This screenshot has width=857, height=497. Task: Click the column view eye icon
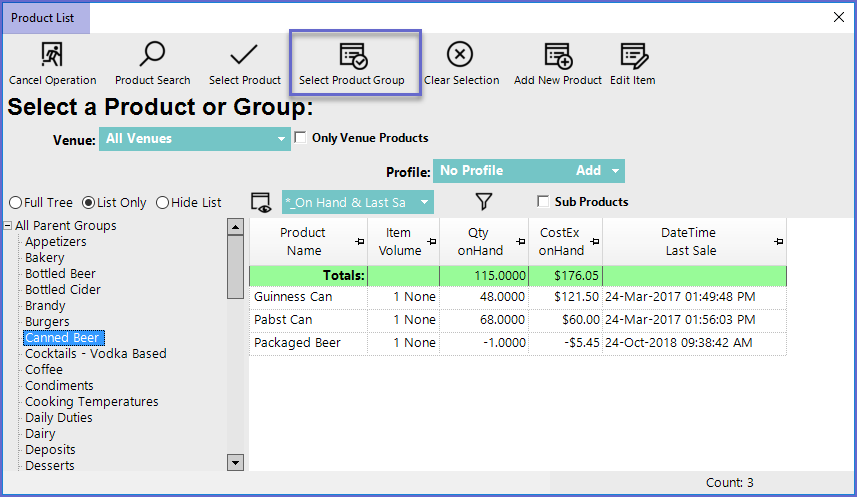tap(261, 202)
